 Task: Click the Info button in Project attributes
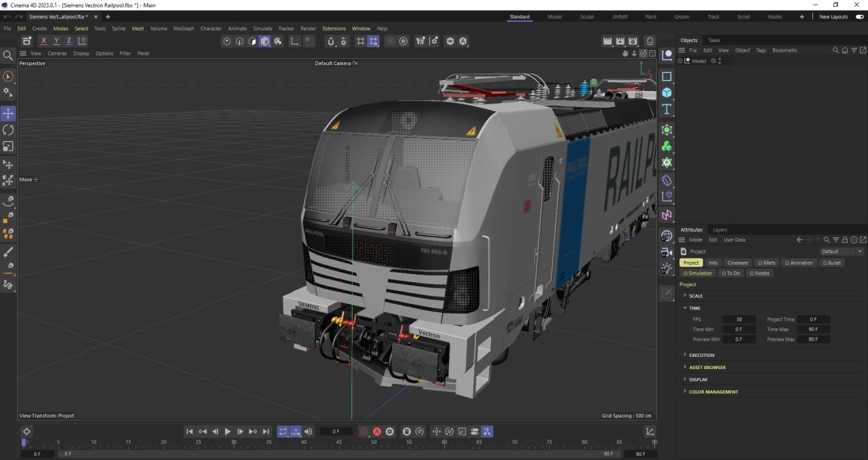[713, 263]
